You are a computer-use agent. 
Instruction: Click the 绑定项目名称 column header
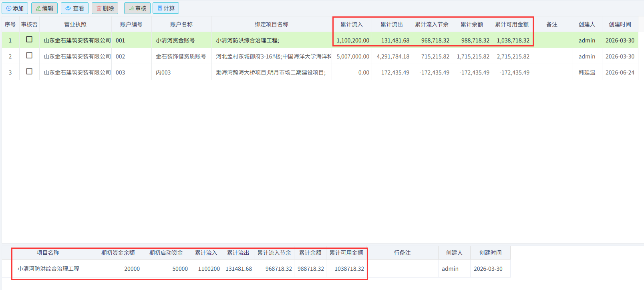[x=272, y=24]
